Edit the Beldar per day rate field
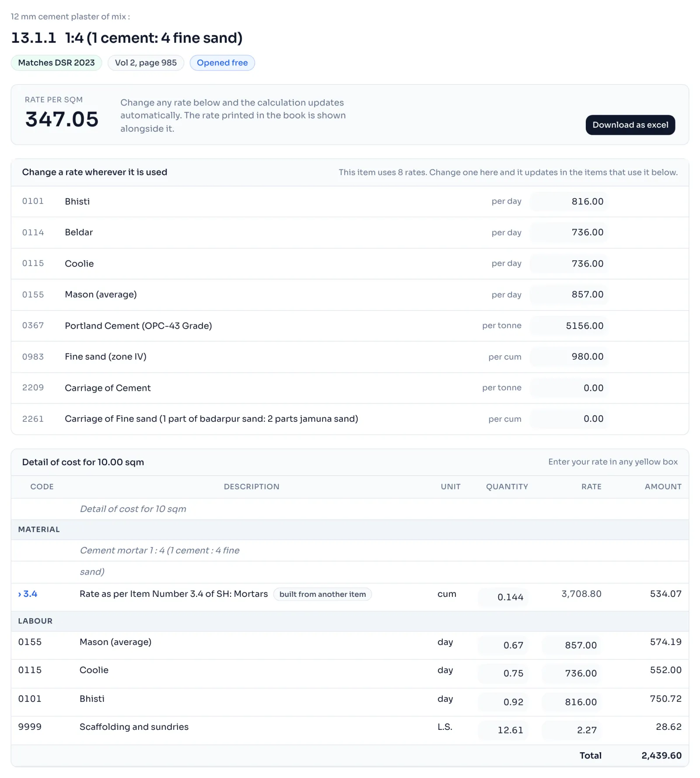The image size is (700, 778). (x=569, y=232)
